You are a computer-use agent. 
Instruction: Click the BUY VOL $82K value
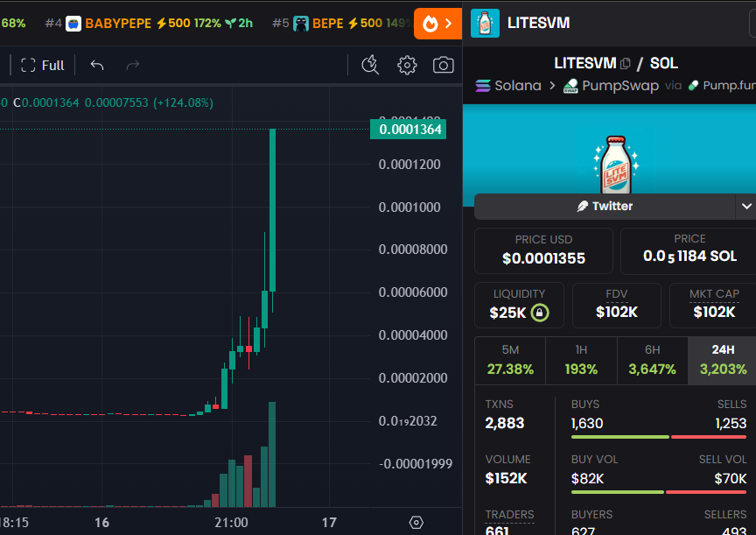point(587,479)
